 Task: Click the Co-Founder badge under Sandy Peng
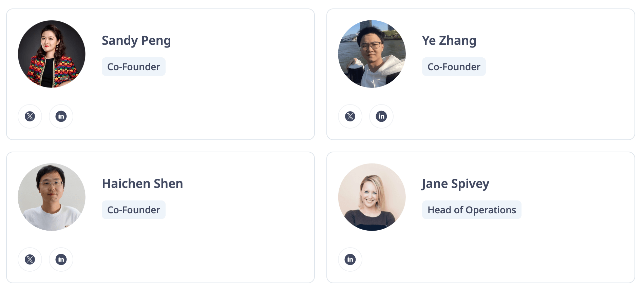coord(134,67)
